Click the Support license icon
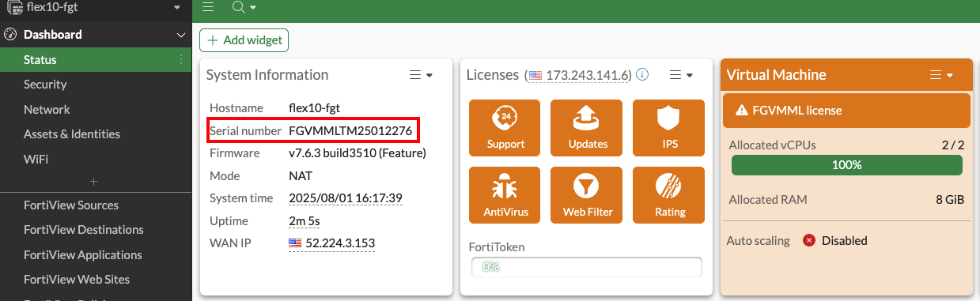The image size is (980, 301). click(505, 127)
